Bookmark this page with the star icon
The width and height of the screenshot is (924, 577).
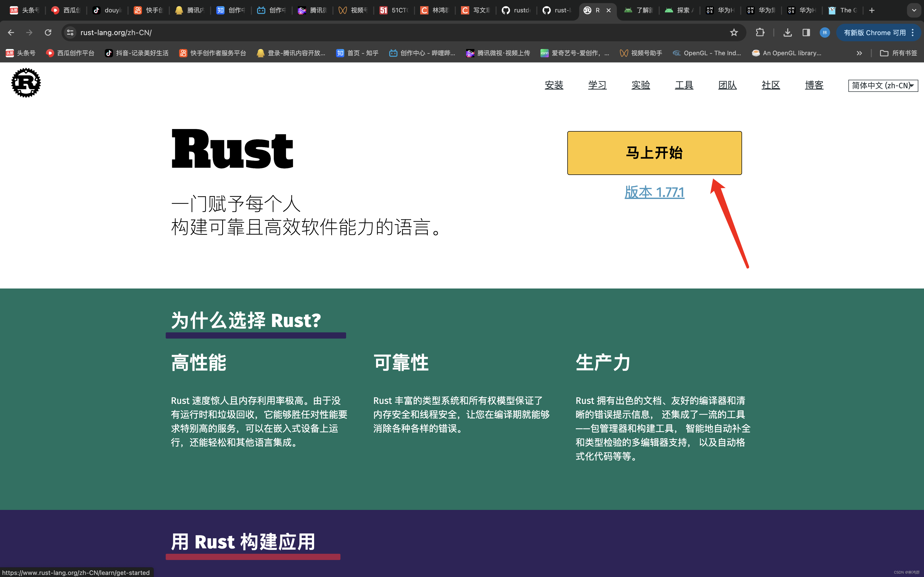pos(734,33)
